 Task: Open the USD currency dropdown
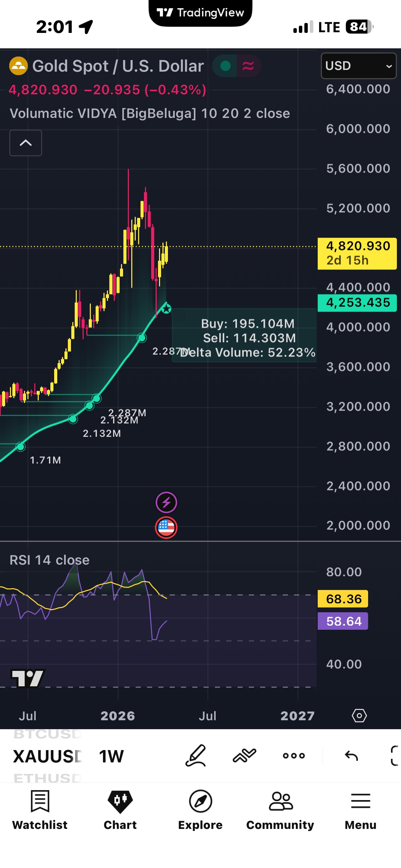click(359, 66)
